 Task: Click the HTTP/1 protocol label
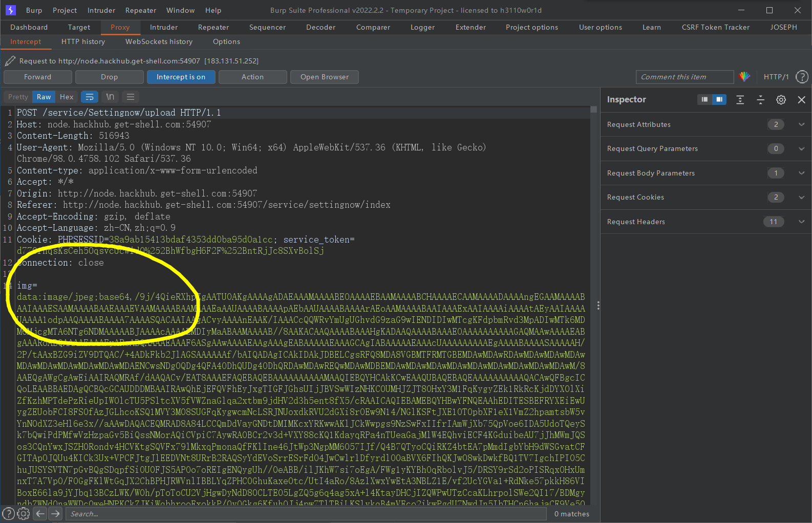click(x=776, y=77)
